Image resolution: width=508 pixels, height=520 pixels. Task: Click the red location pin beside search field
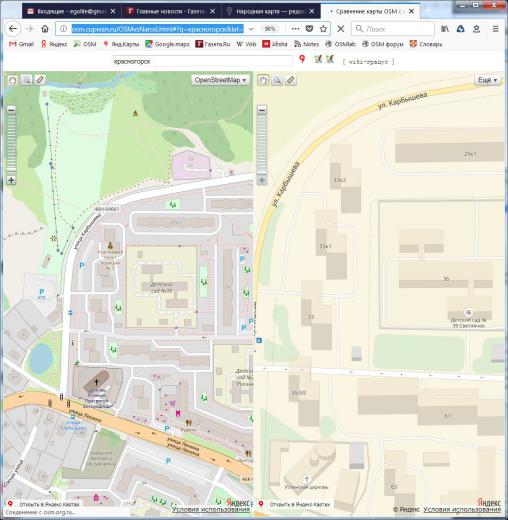click(x=302, y=59)
